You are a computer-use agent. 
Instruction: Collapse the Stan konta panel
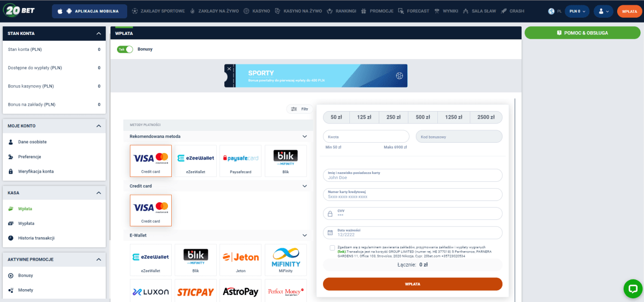[98, 34]
